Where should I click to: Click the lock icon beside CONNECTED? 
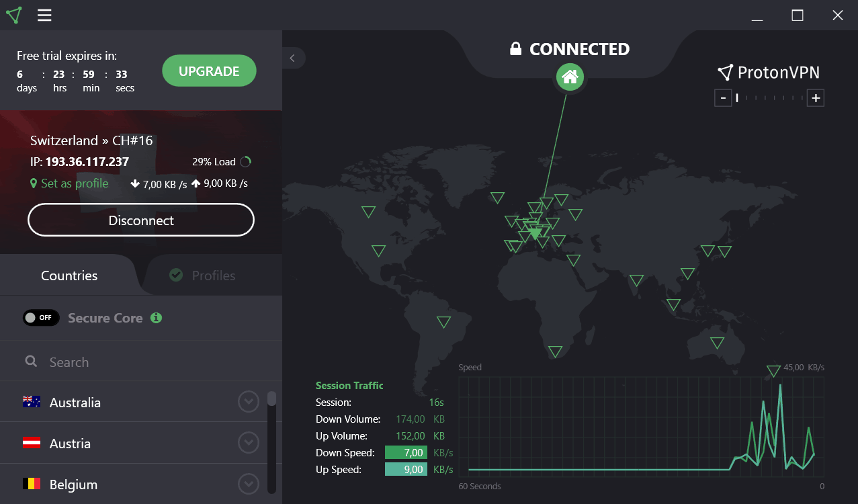515,49
